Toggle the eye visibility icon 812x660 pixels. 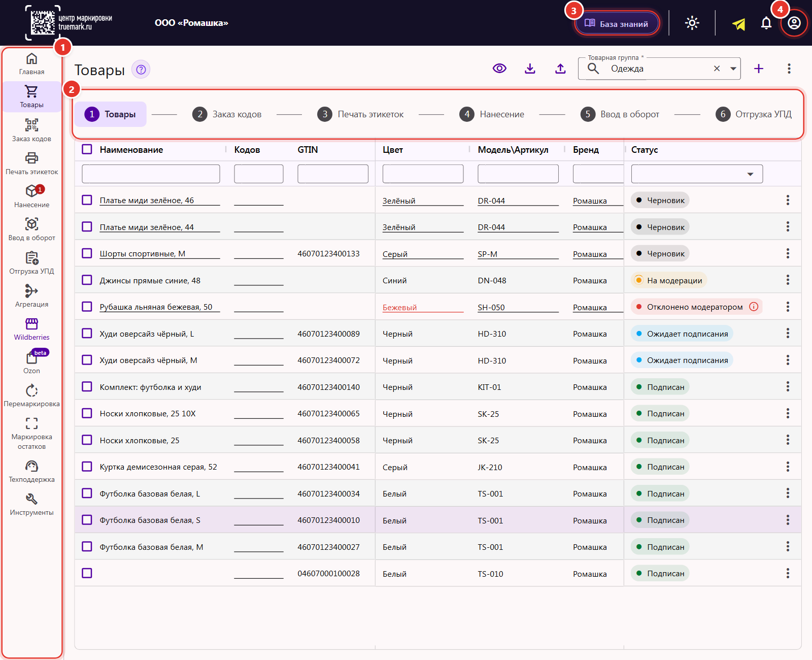[499, 69]
